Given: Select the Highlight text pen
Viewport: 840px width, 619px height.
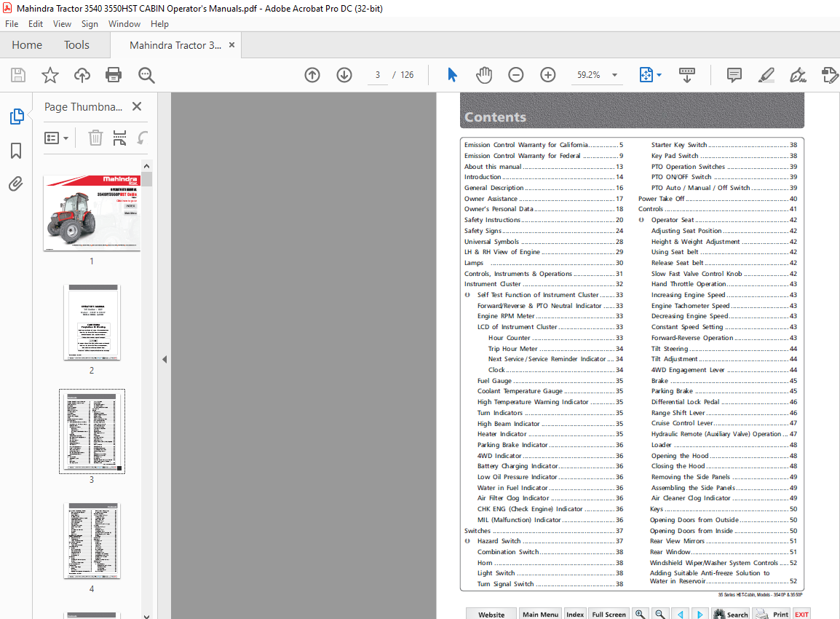Looking at the screenshot, I should click(x=766, y=75).
